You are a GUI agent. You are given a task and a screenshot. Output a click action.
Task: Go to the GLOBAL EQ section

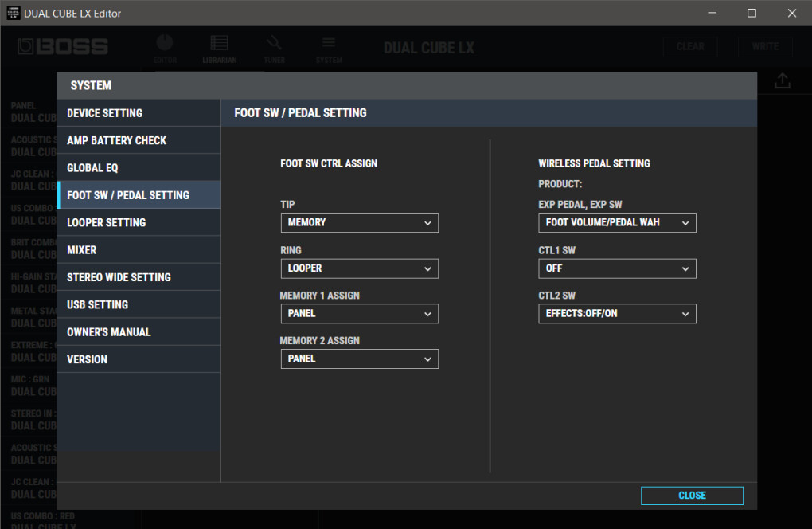pyautogui.click(x=139, y=168)
